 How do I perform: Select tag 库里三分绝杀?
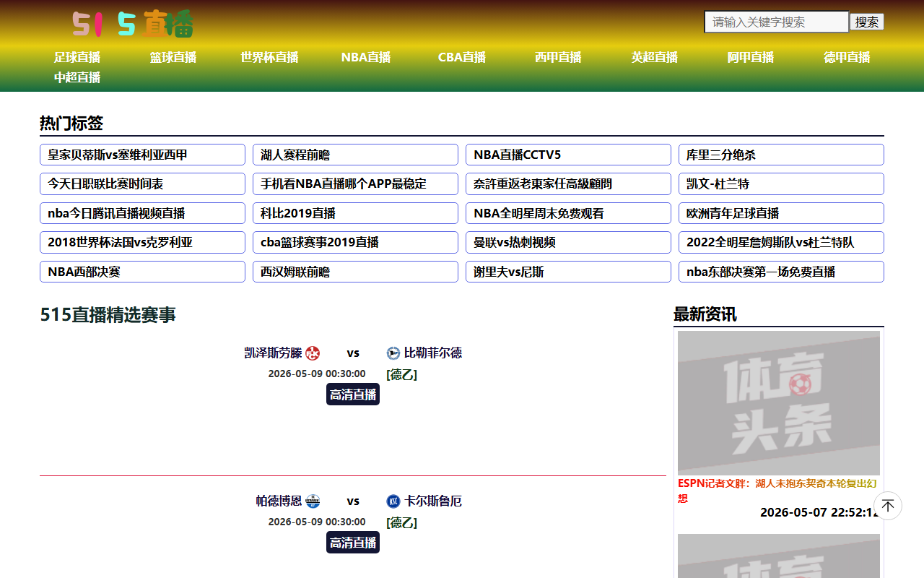pos(781,155)
